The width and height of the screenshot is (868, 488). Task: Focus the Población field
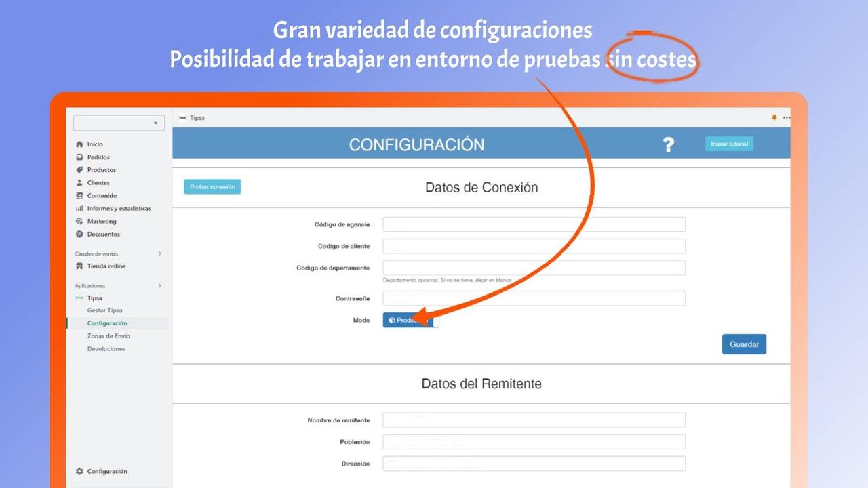[534, 442]
